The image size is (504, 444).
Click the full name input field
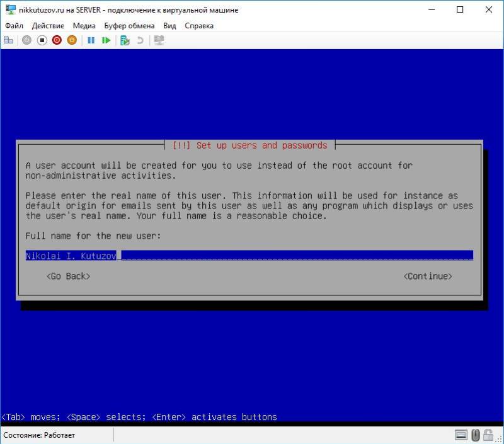(249, 255)
